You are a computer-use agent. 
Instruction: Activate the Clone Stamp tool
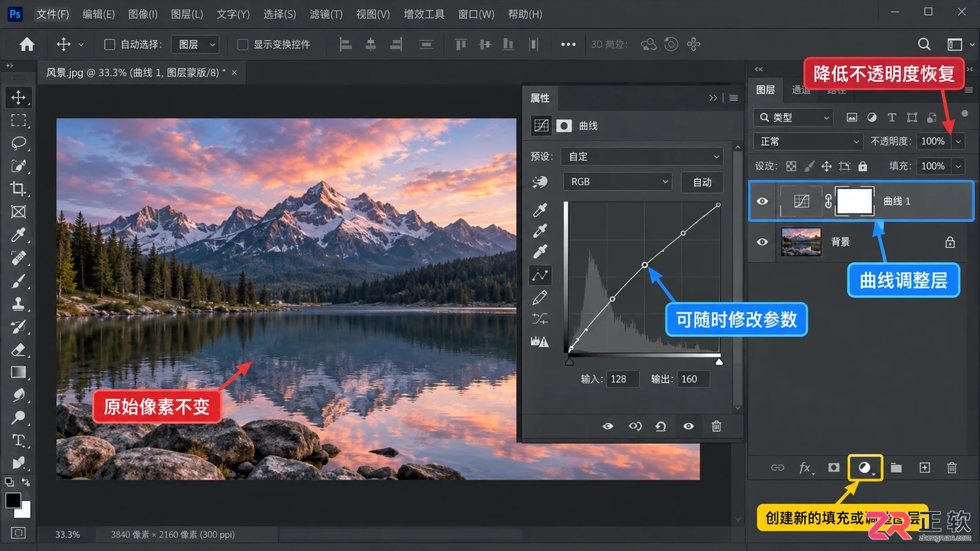coord(18,304)
